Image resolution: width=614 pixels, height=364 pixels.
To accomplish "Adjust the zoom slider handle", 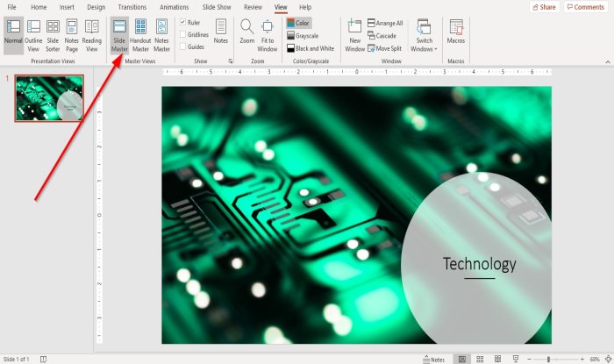I will tap(548, 359).
